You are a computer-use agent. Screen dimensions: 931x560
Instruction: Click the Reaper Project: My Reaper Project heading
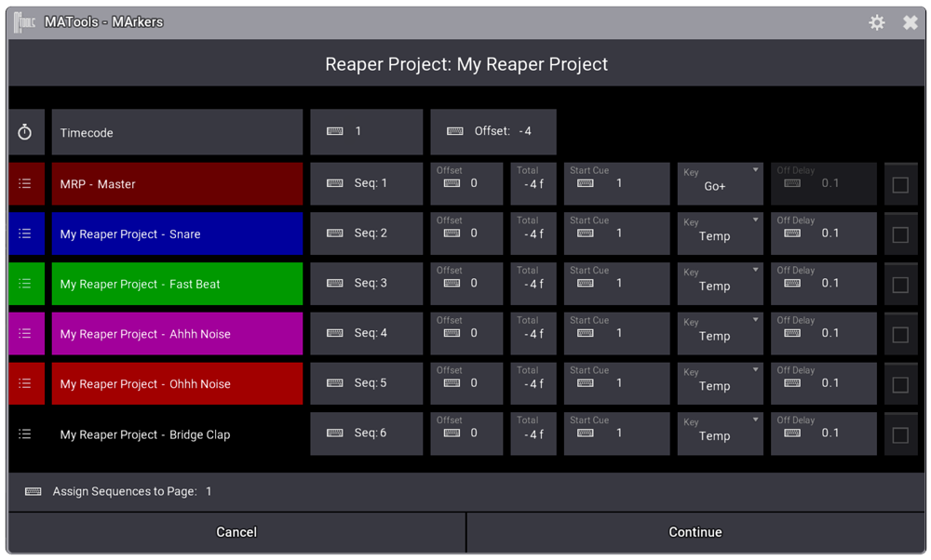[x=466, y=64]
